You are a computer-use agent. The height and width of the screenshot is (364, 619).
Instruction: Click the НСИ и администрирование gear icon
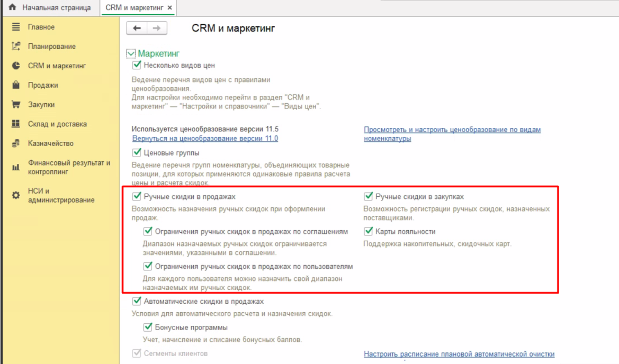(16, 195)
